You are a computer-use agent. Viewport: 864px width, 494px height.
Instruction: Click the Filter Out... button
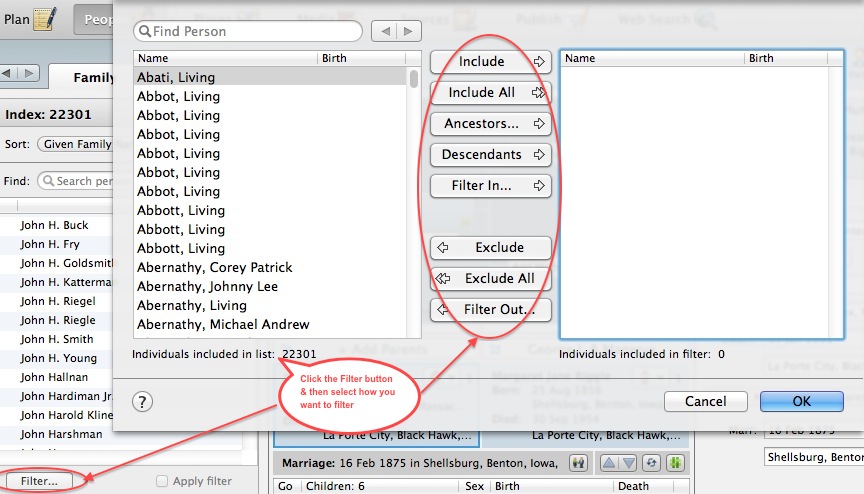[490, 310]
